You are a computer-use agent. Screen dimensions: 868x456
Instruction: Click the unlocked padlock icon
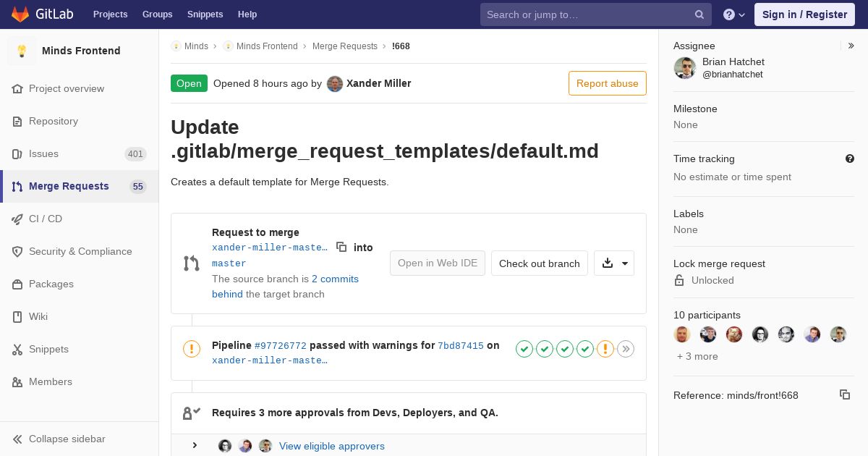[x=679, y=280]
